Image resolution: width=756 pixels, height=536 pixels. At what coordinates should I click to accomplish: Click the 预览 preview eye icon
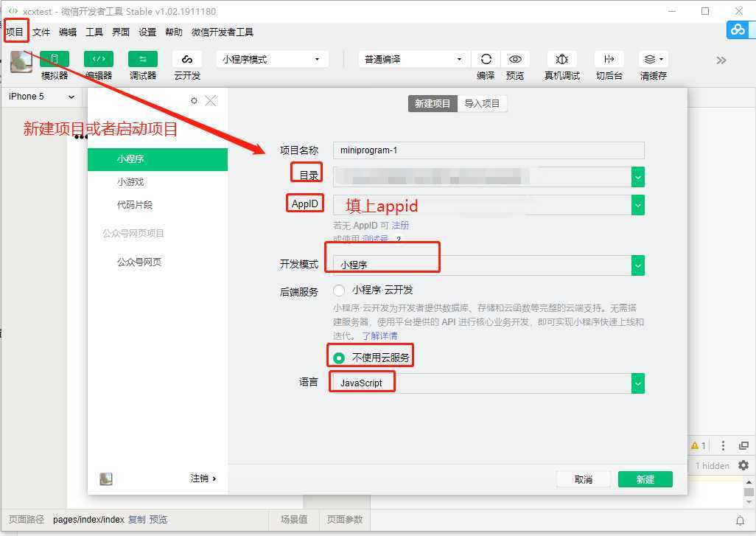click(x=515, y=59)
